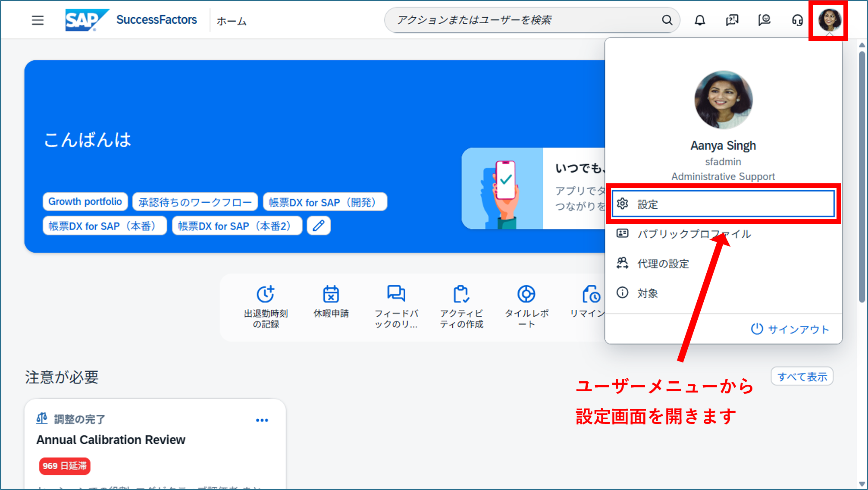Select 設定 in user menu
Viewport: 868px width, 490px height.
[x=723, y=204]
